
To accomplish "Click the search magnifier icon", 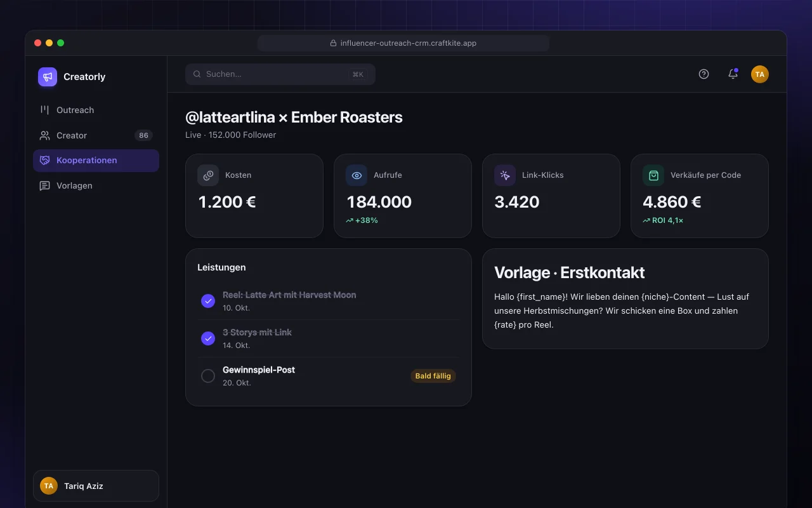I will (x=197, y=74).
